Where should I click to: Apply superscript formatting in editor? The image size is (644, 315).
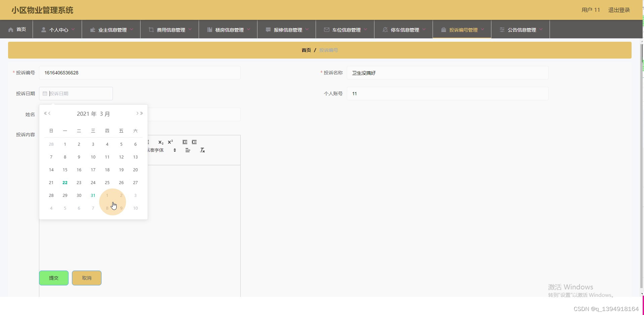click(x=170, y=142)
